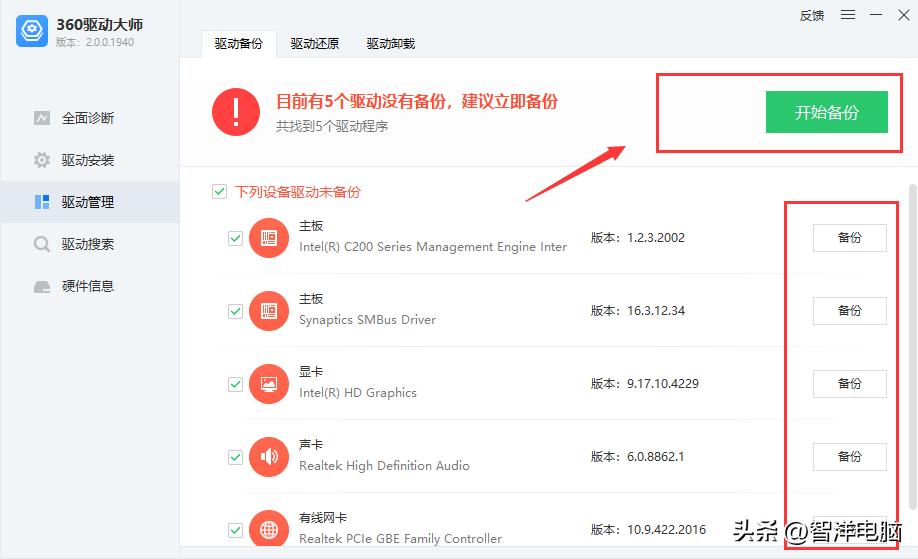Screen dimensions: 918x559
Task: Select 驱动管理 in the sidebar
Action: (90, 202)
